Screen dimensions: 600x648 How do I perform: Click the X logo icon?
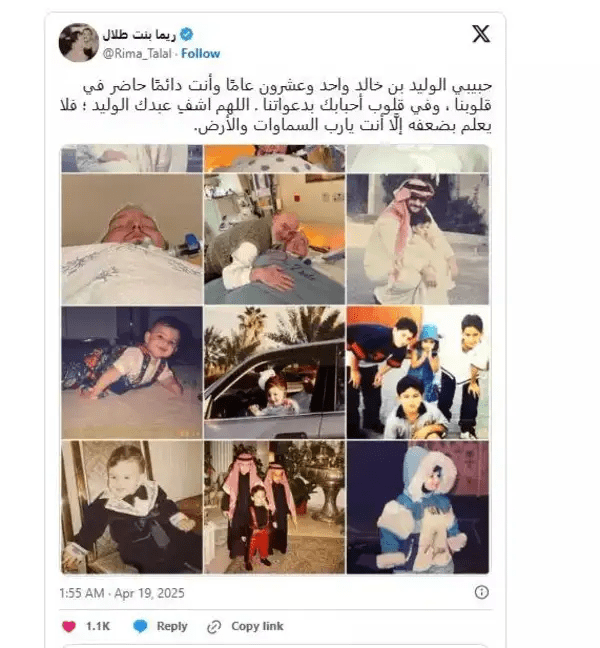click(481, 34)
